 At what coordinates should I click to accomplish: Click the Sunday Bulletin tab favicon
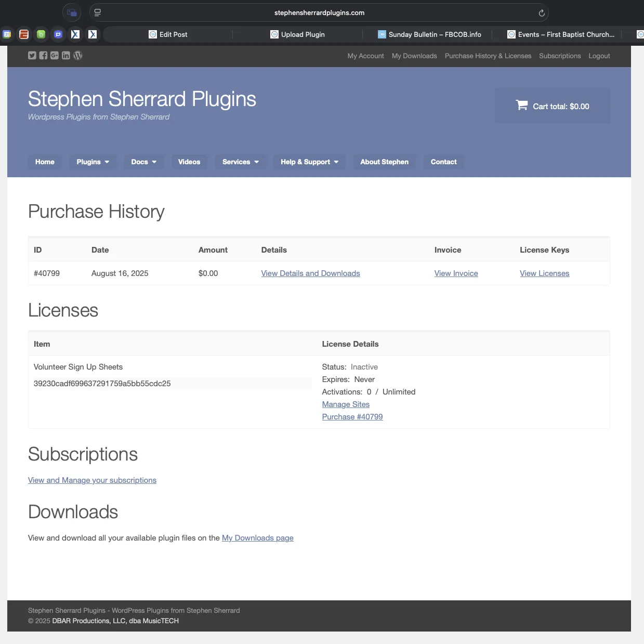(x=382, y=34)
